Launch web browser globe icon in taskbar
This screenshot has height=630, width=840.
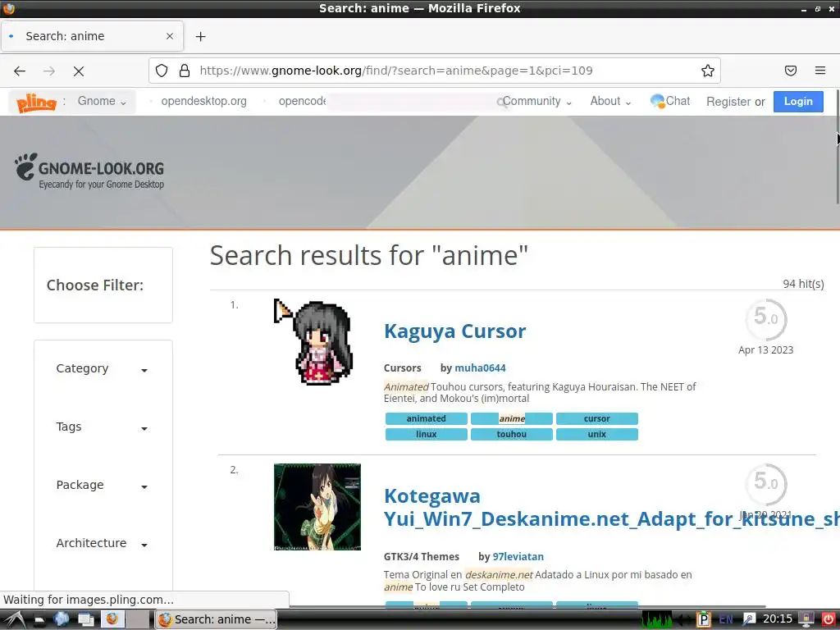[x=62, y=619]
